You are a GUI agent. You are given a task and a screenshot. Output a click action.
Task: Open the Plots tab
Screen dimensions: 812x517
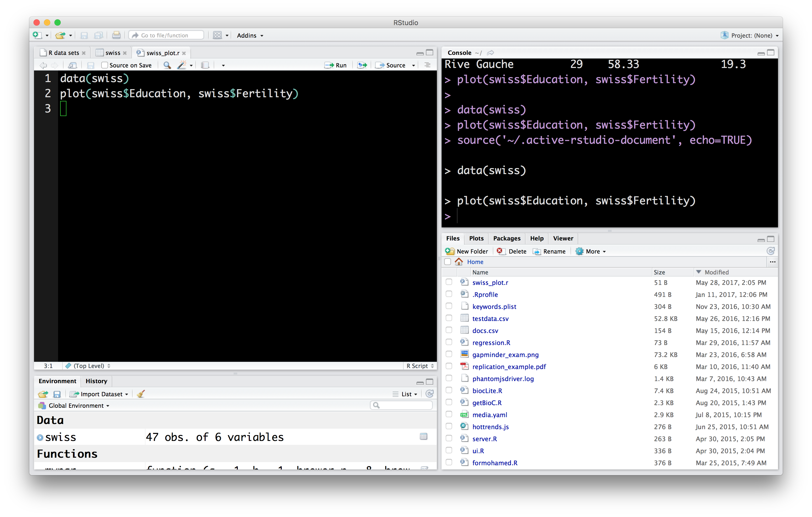[x=476, y=238]
